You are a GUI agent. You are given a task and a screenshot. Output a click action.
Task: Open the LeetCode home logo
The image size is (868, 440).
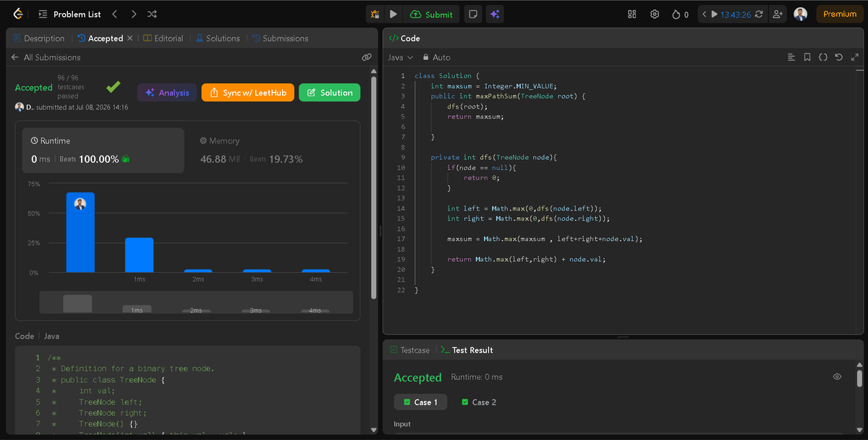click(17, 14)
